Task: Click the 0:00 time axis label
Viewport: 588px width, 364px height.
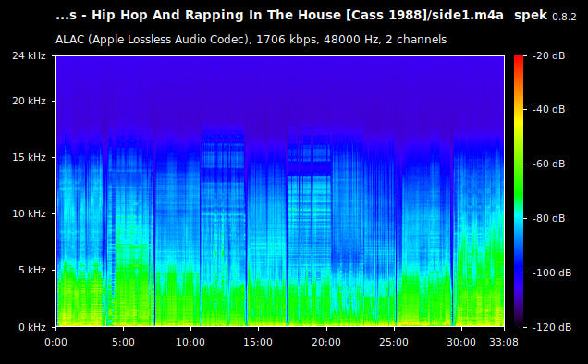Action: point(55,342)
